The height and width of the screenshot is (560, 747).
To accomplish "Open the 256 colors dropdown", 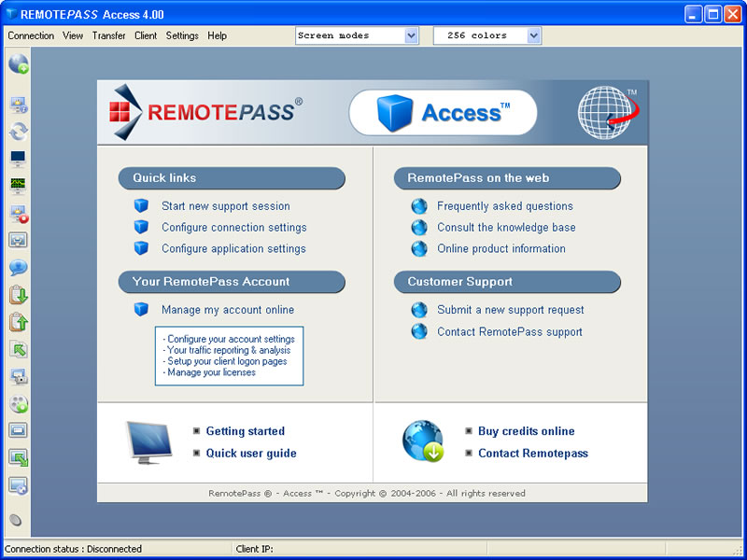I will 487,35.
